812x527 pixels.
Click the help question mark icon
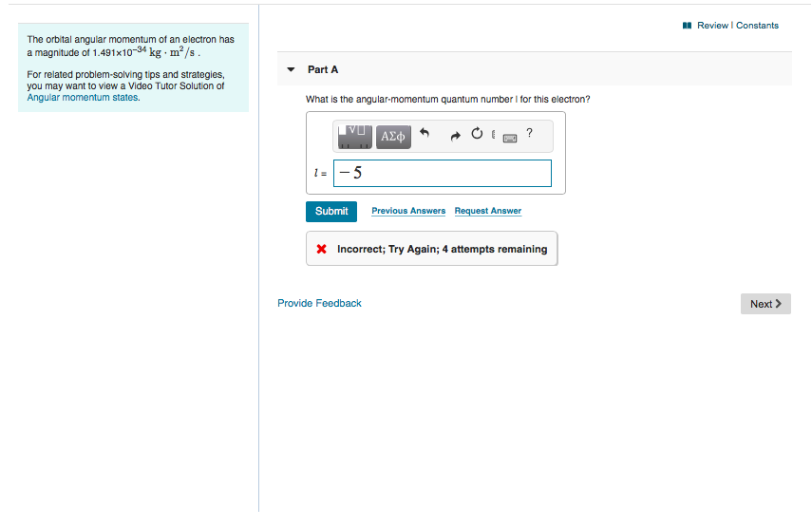click(x=529, y=133)
